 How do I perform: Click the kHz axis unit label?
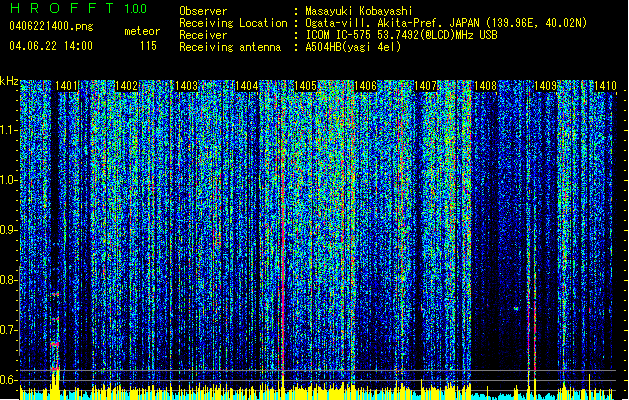(9, 81)
